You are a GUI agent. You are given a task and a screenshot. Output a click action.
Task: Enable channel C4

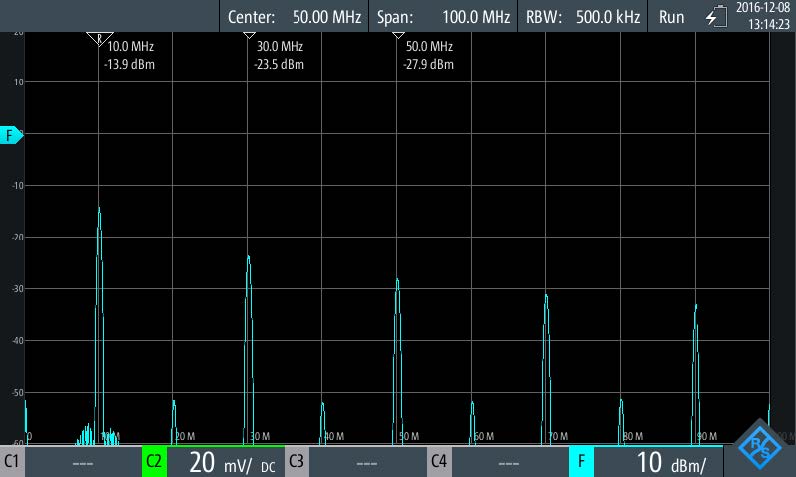point(439,462)
